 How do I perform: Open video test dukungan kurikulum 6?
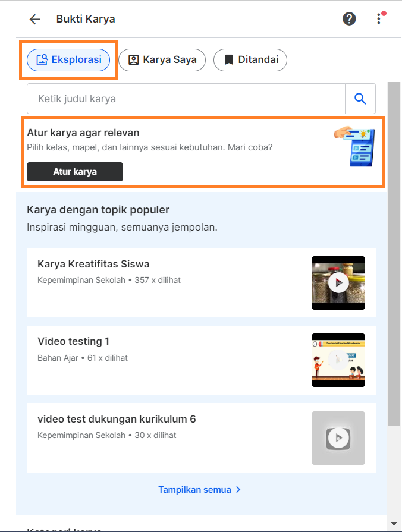pos(117,419)
